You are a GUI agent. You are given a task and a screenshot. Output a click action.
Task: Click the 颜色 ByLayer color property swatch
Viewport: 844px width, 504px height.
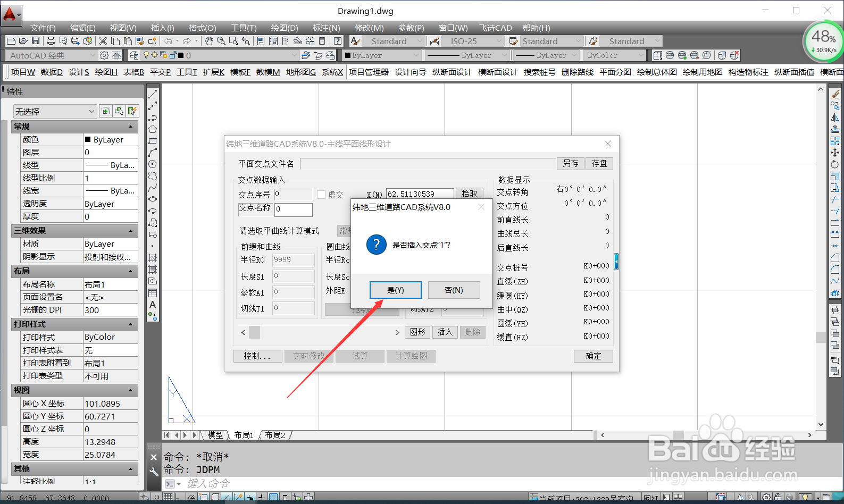(x=88, y=139)
